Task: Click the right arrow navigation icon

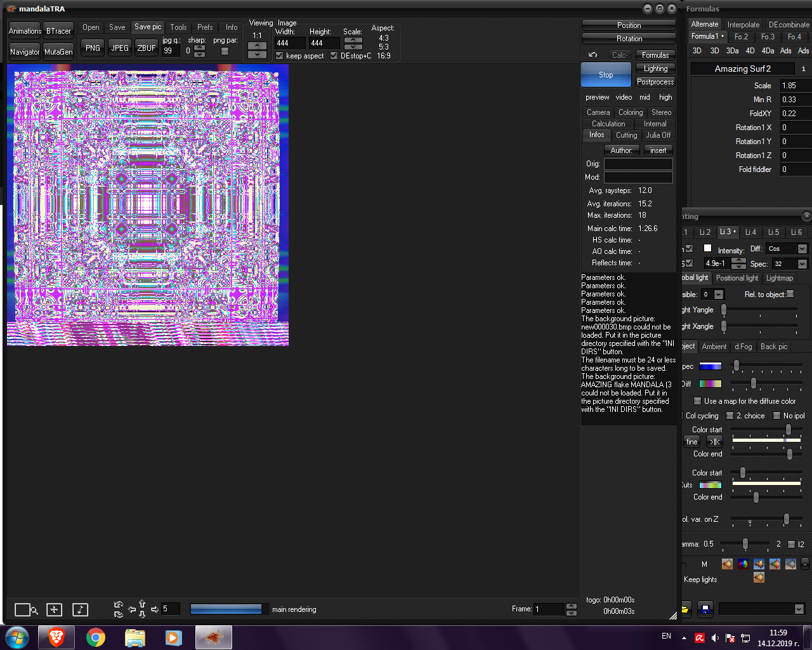Action: (154, 609)
